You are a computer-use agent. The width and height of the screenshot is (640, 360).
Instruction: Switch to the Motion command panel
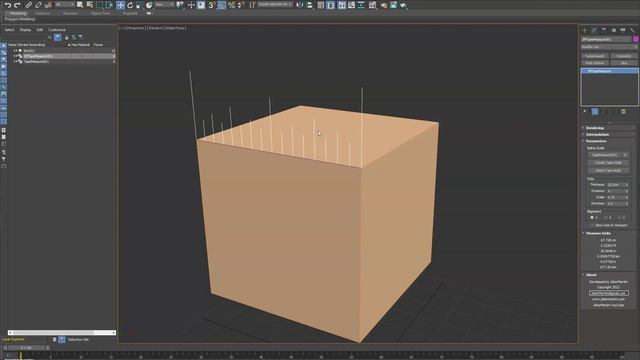point(613,30)
